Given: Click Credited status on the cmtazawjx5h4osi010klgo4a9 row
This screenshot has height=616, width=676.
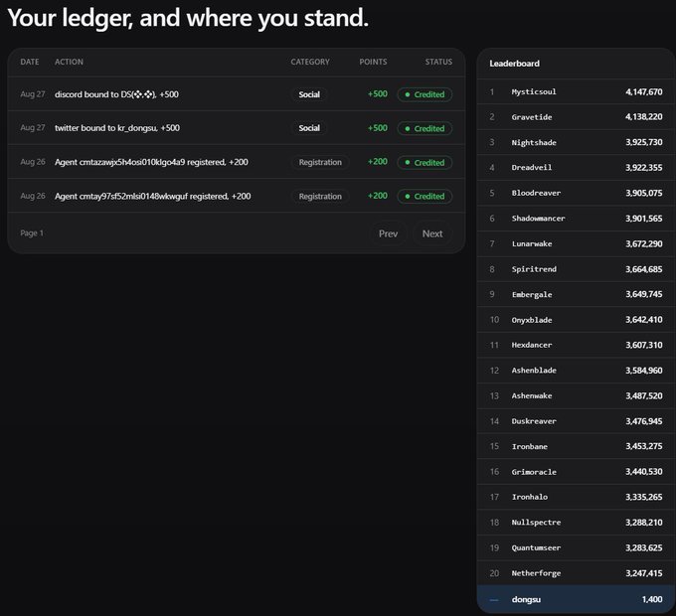Looking at the screenshot, I should point(424,162).
